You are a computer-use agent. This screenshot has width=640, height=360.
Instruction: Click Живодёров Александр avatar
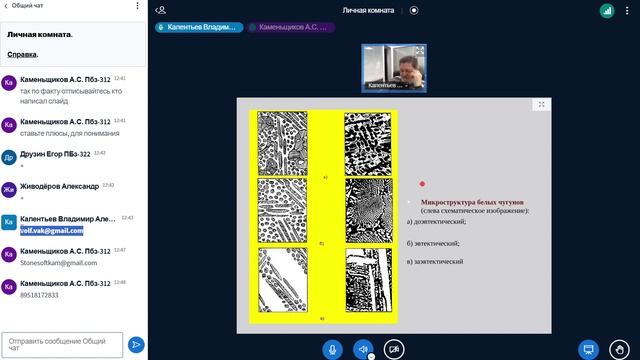9,190
